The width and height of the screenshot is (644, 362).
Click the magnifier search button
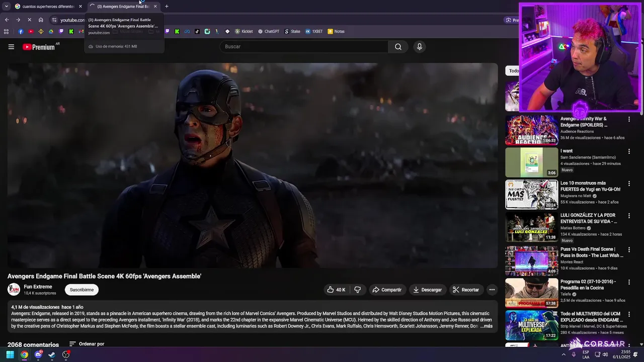click(x=398, y=47)
